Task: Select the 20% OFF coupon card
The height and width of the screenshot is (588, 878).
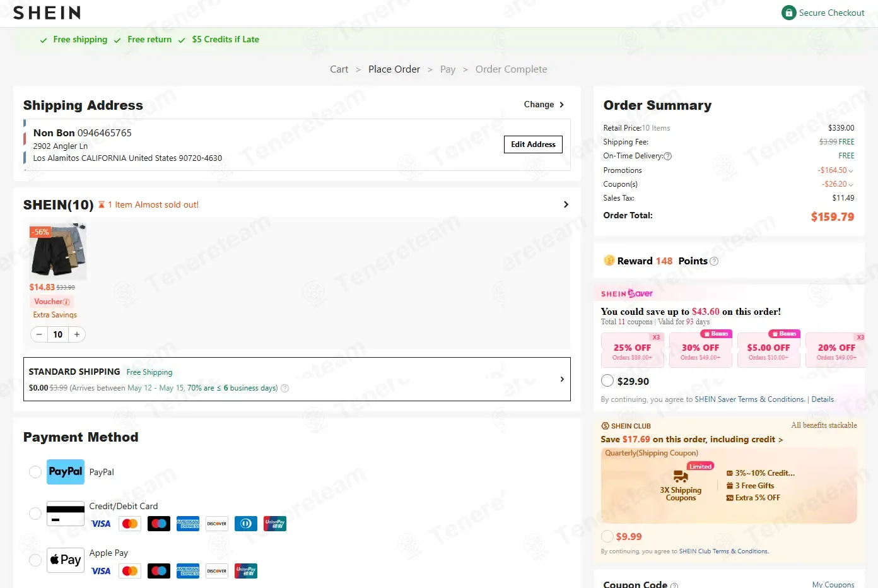Action: [x=835, y=350]
